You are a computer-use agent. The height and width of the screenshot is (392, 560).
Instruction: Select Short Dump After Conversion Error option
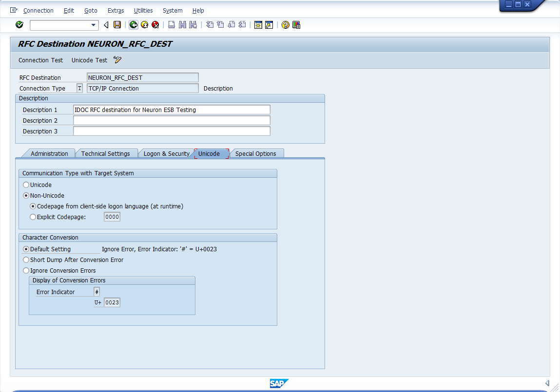pos(26,260)
